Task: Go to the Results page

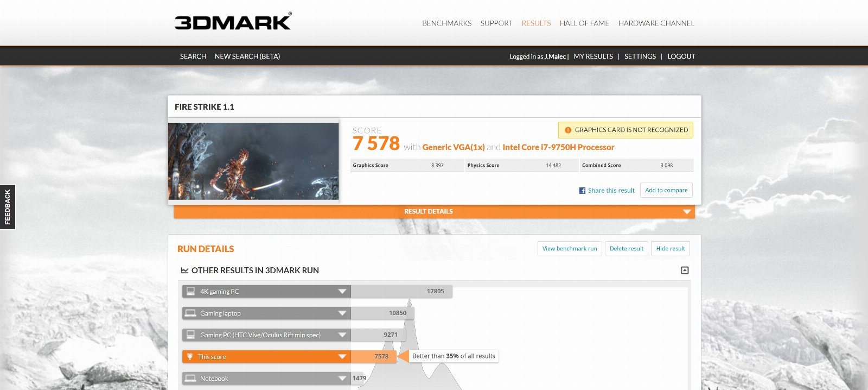Action: coord(536,23)
